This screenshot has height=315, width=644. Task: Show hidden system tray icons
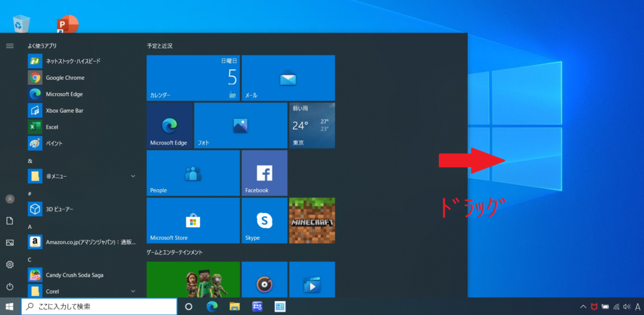[x=583, y=306]
